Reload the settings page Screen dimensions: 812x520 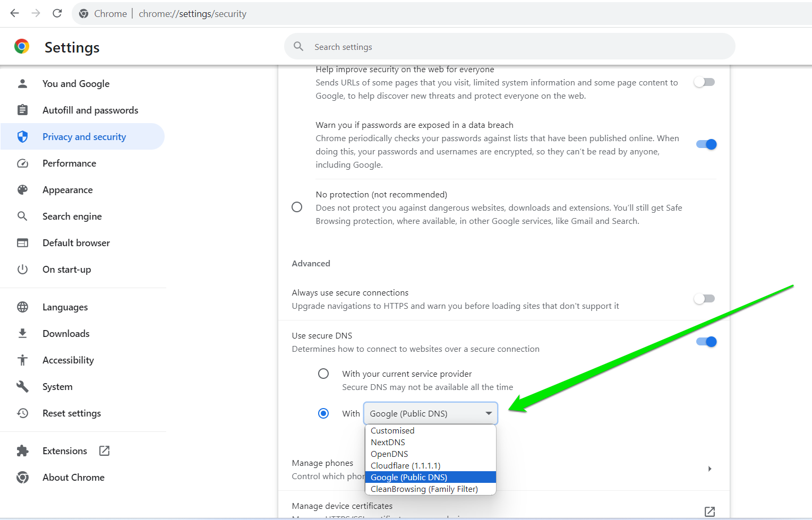57,13
